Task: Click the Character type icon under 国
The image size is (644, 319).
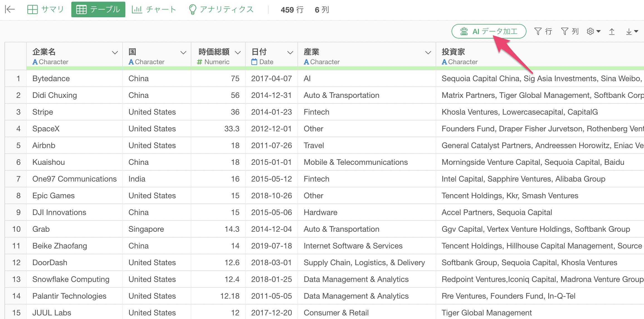Action: [x=131, y=62]
